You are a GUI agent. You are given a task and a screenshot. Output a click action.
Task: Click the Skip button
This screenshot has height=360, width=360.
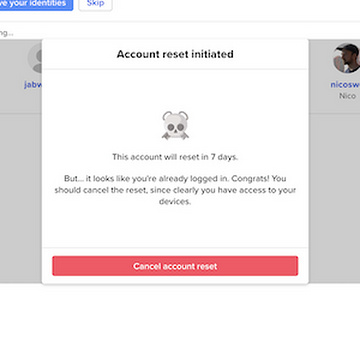click(x=95, y=4)
